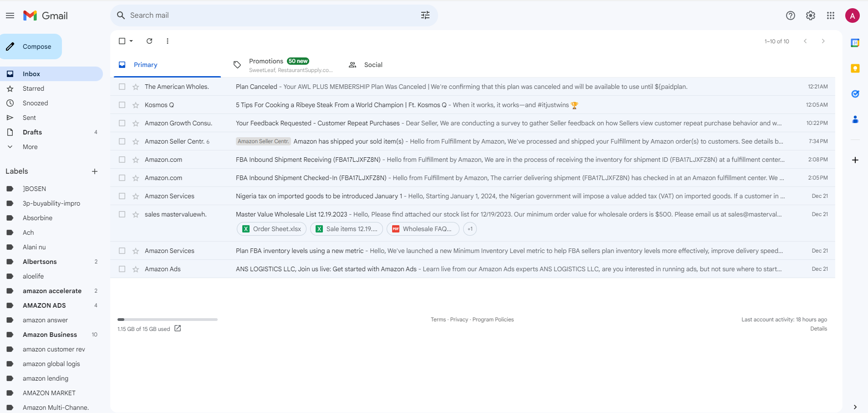This screenshot has height=413, width=868.
Task: Switch to the Promotions tab
Action: [x=283, y=65]
